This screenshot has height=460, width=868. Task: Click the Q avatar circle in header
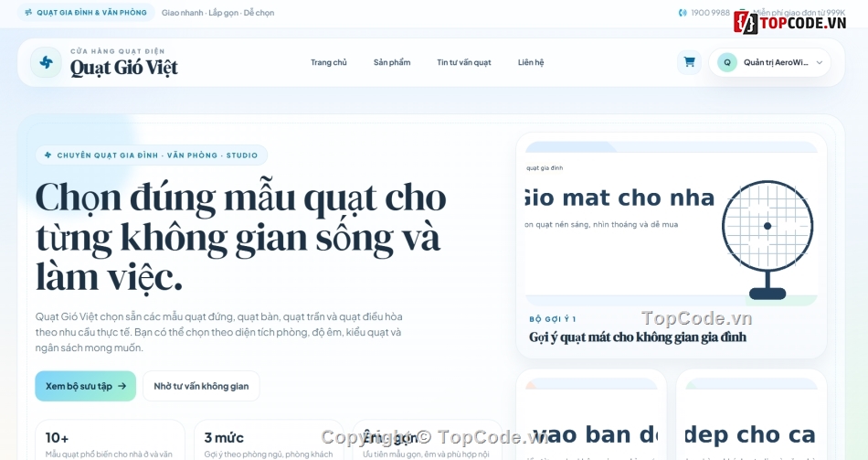tap(727, 62)
